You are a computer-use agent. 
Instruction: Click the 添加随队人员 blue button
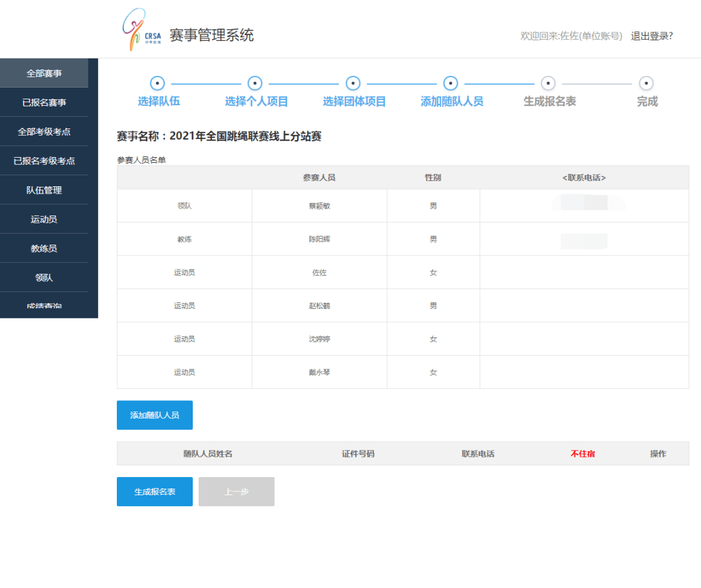click(154, 415)
